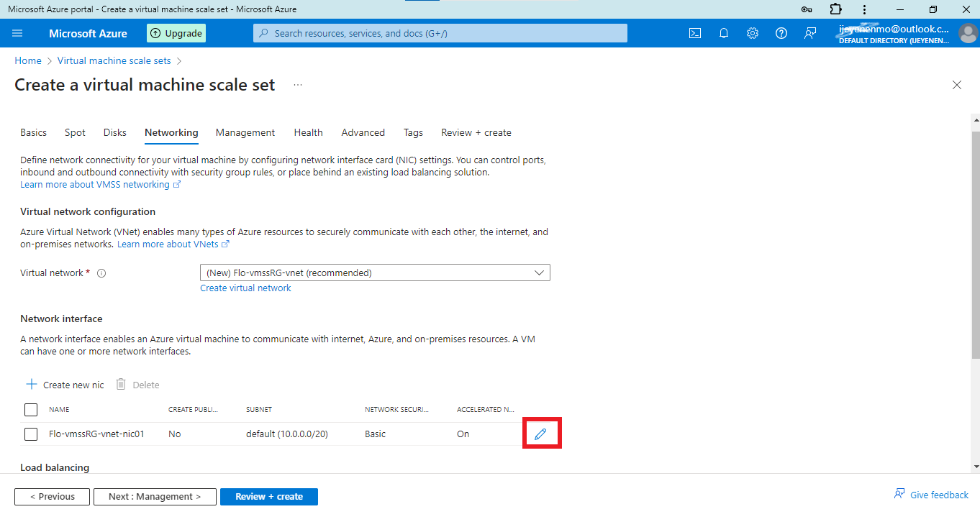
Task: Click the Previous button
Action: pos(52,496)
